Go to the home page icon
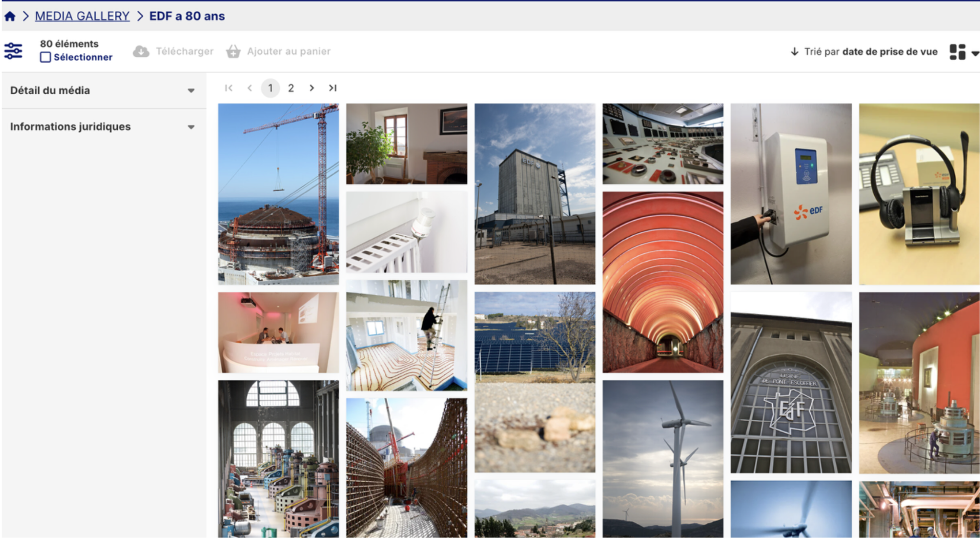980x539 pixels. [x=10, y=16]
